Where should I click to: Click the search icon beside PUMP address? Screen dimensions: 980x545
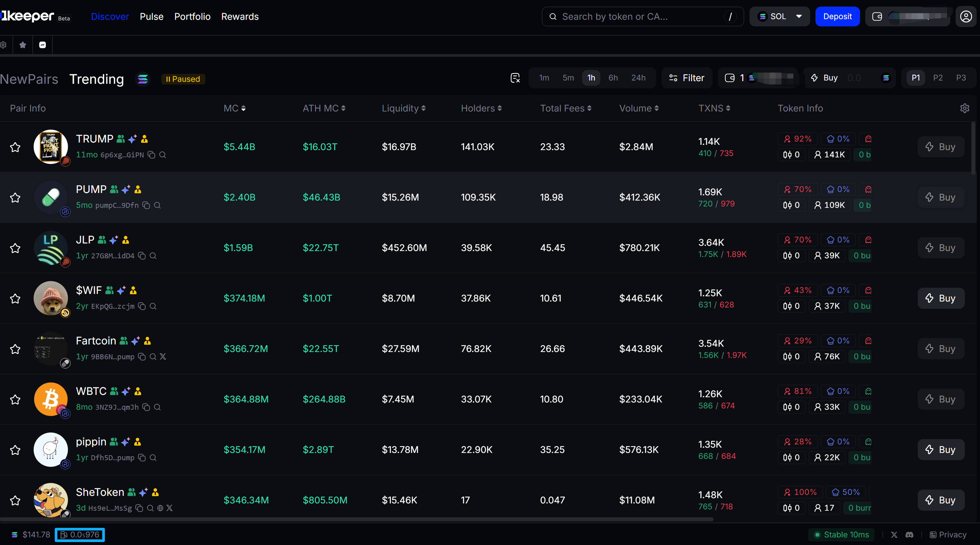click(157, 206)
